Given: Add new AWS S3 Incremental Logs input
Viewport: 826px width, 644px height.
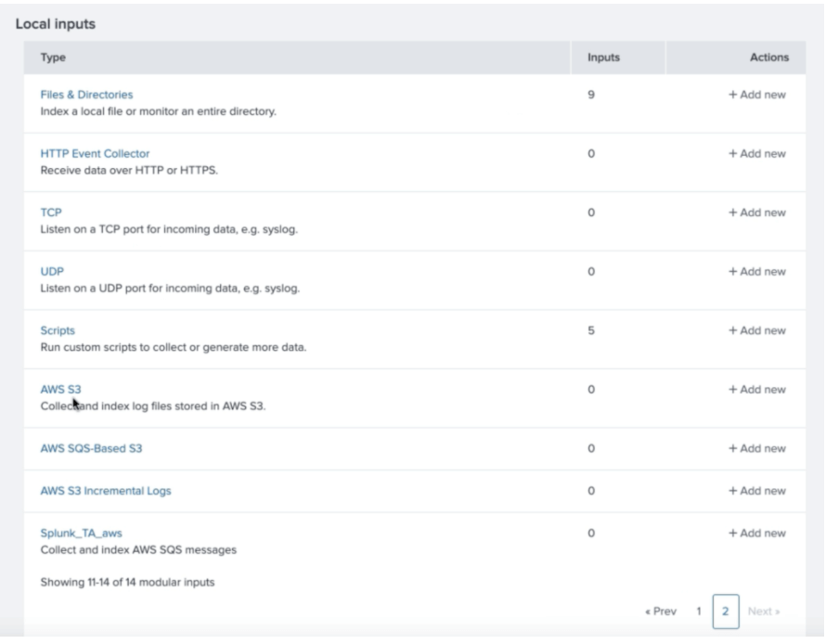Looking at the screenshot, I should [x=757, y=491].
